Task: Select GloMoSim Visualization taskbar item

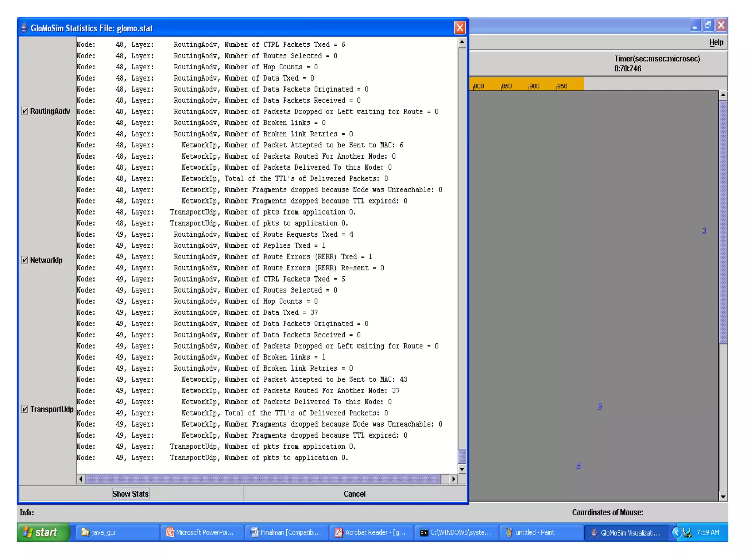Action: [626, 533]
